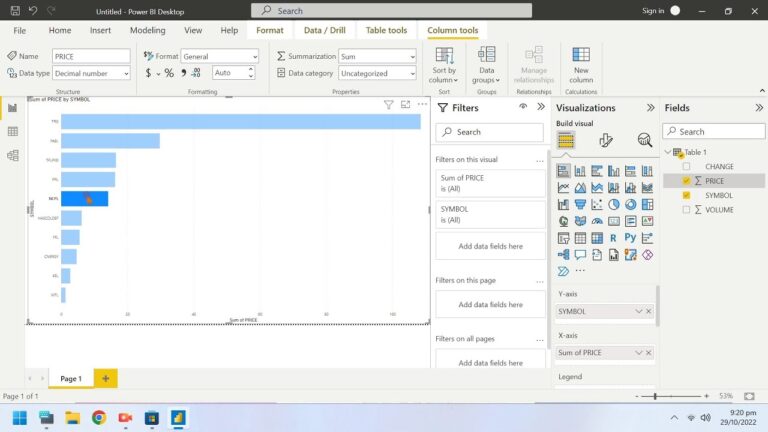Select the pie chart visual

tap(613, 204)
